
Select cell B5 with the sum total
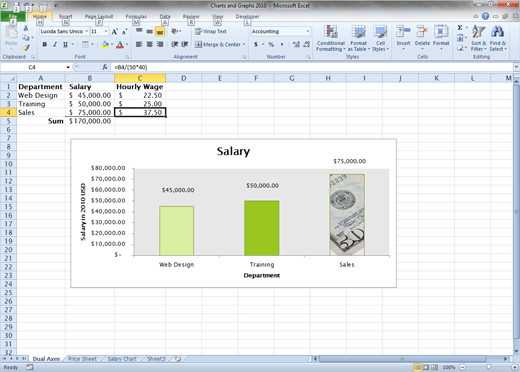pyautogui.click(x=90, y=121)
